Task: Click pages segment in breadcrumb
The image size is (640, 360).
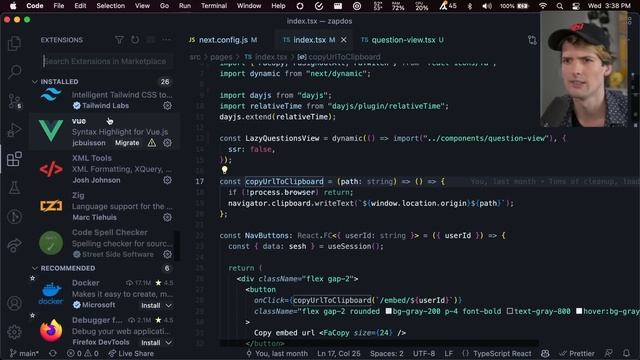Action: point(221,57)
